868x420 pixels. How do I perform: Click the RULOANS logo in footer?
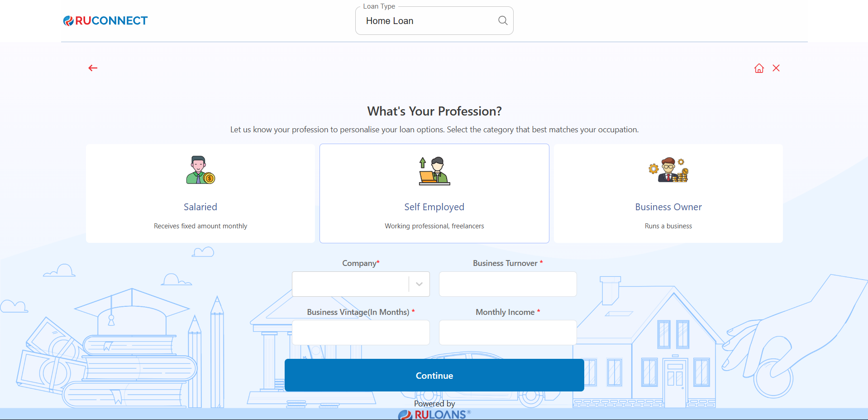[434, 414]
